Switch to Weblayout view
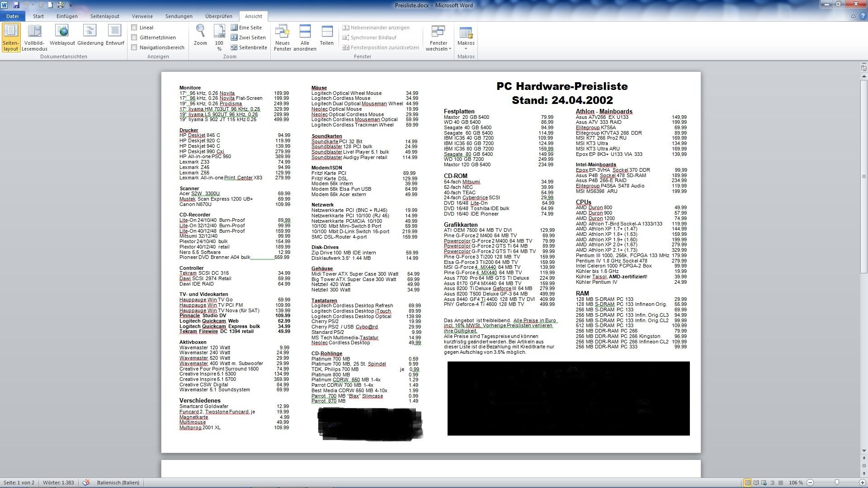Screen dimensions: 868x488 point(62,32)
